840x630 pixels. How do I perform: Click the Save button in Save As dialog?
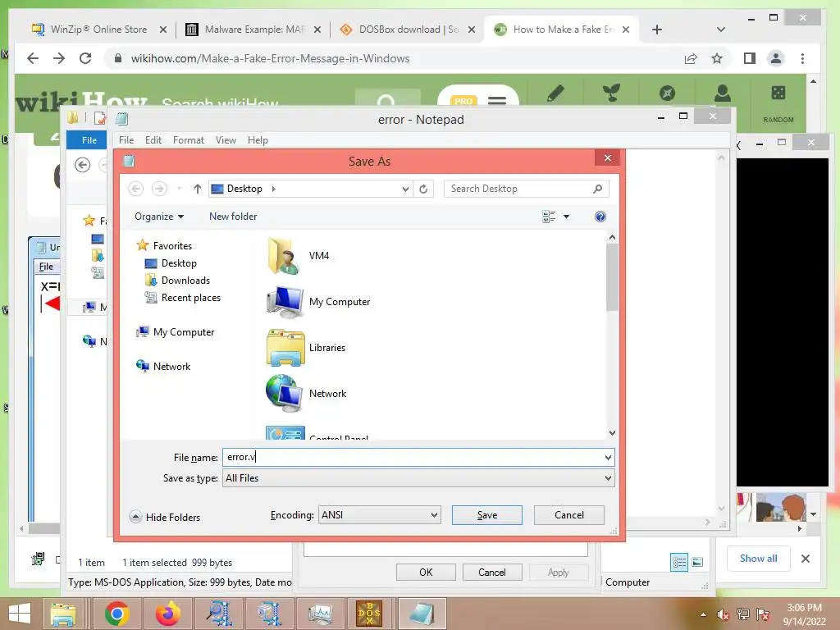(486, 515)
